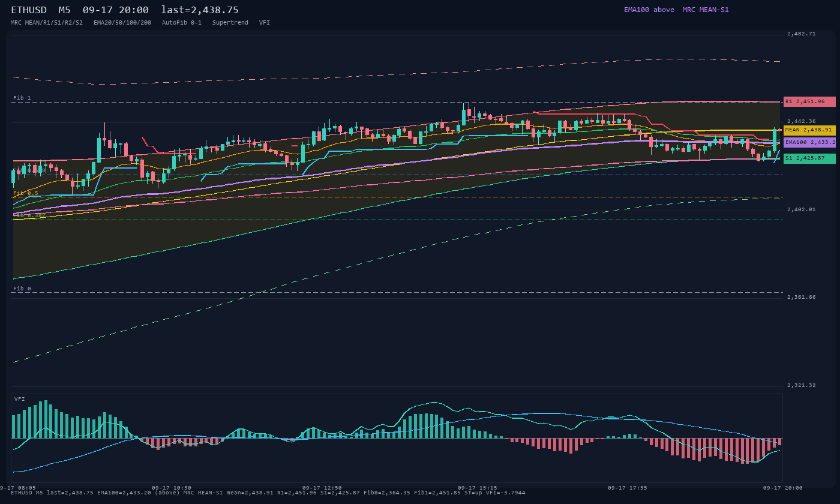This screenshot has width=840, height=504.
Task: Click the red 'R1 2,451.96' price tag
Action: click(809, 101)
